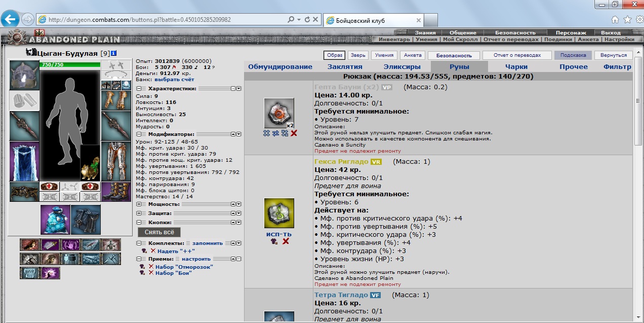The height and width of the screenshot is (323, 644).
Task: Click the Вернуться button
Action: click(613, 55)
